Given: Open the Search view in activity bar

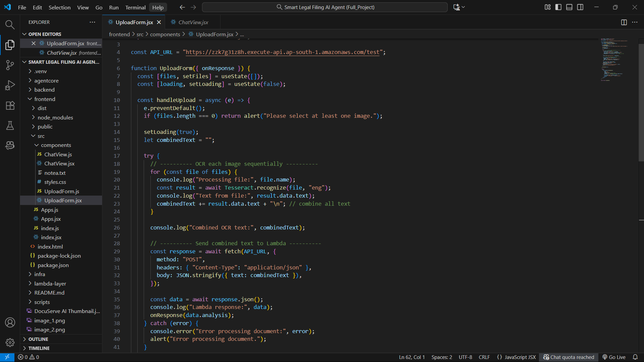Looking at the screenshot, I should tap(10, 24).
